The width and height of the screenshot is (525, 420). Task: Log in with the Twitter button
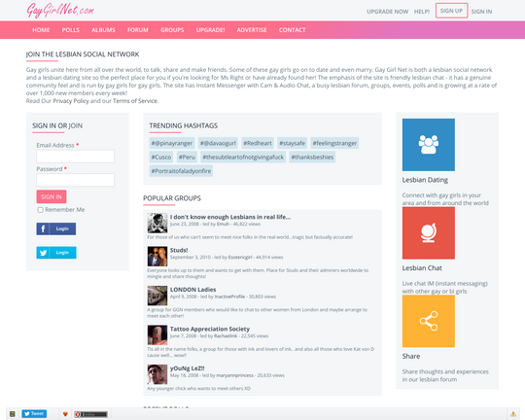[56, 253]
